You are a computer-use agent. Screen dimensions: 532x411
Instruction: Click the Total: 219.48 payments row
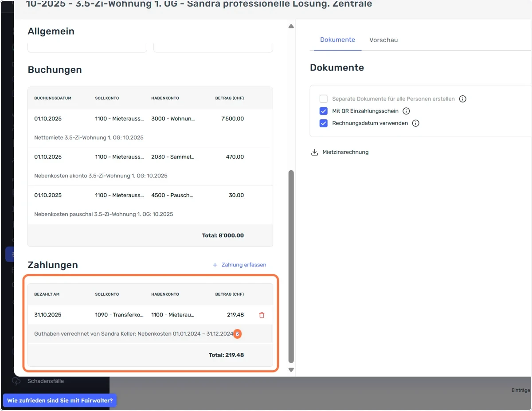pyautogui.click(x=150, y=355)
